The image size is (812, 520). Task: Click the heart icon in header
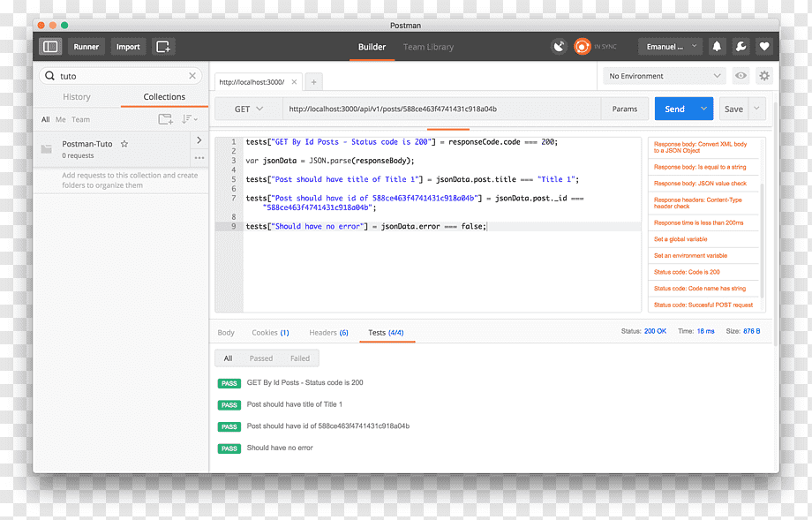(x=763, y=47)
